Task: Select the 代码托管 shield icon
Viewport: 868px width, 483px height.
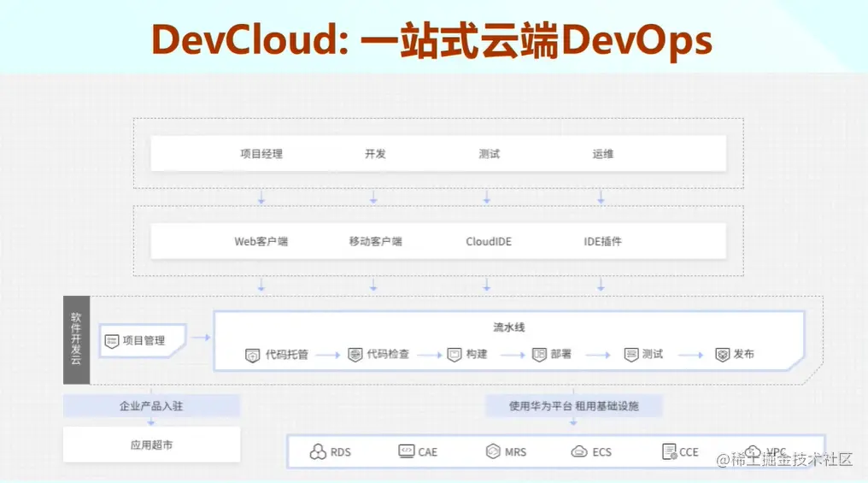Action: pos(252,355)
